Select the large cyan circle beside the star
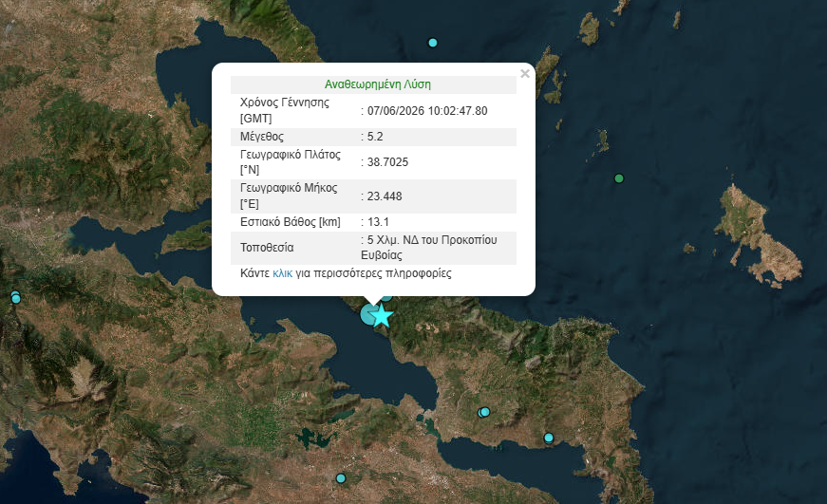The image size is (827, 504). click(369, 314)
